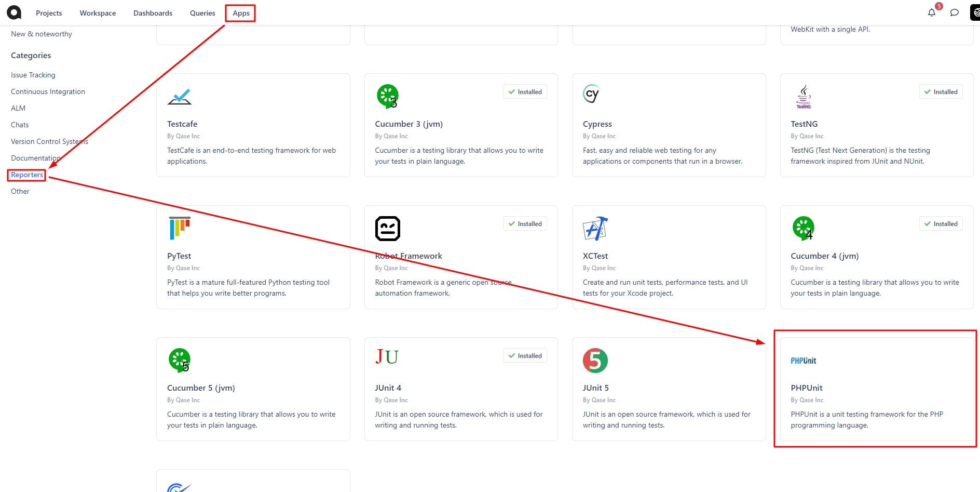Open the Apps menu tab

(x=241, y=13)
